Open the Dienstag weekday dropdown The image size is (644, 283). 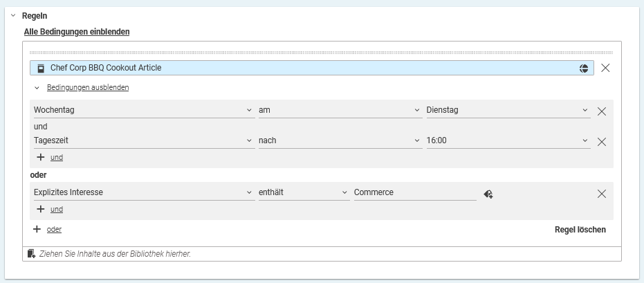[x=508, y=110]
